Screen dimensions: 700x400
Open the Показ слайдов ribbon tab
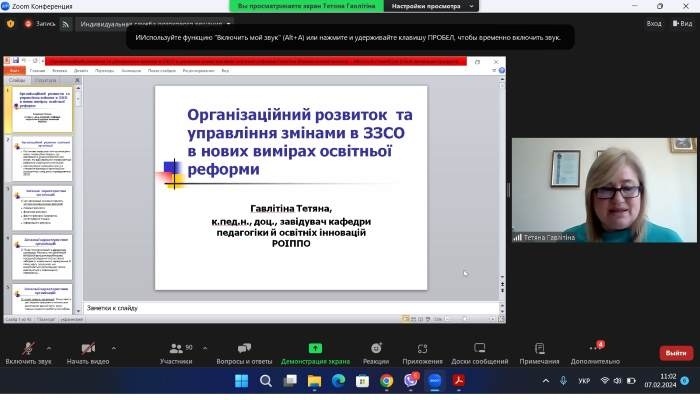(162, 71)
